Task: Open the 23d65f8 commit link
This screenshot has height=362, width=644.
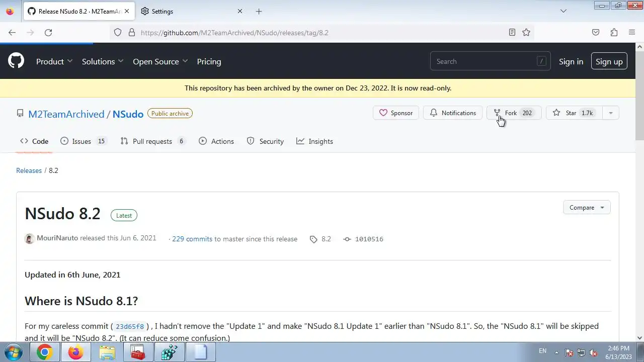Action: 130,326
